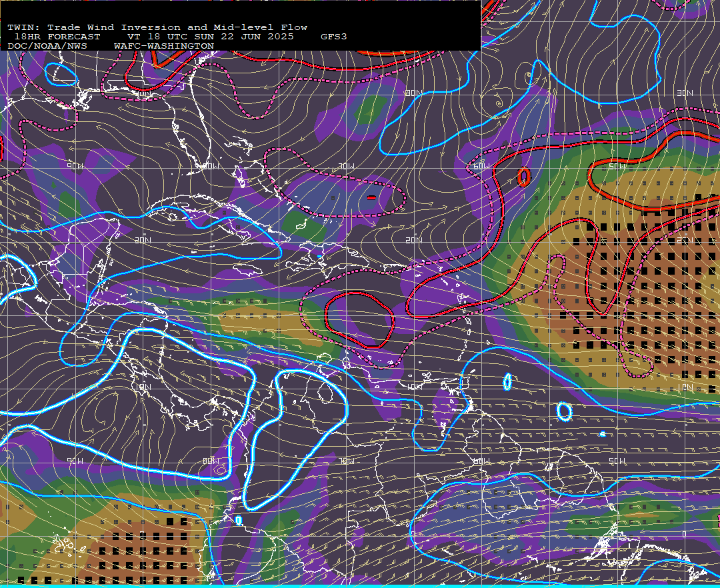This screenshot has height=588, width=720.
Task: Click the 20N label near the Yucatan coast
Action: coord(143,240)
